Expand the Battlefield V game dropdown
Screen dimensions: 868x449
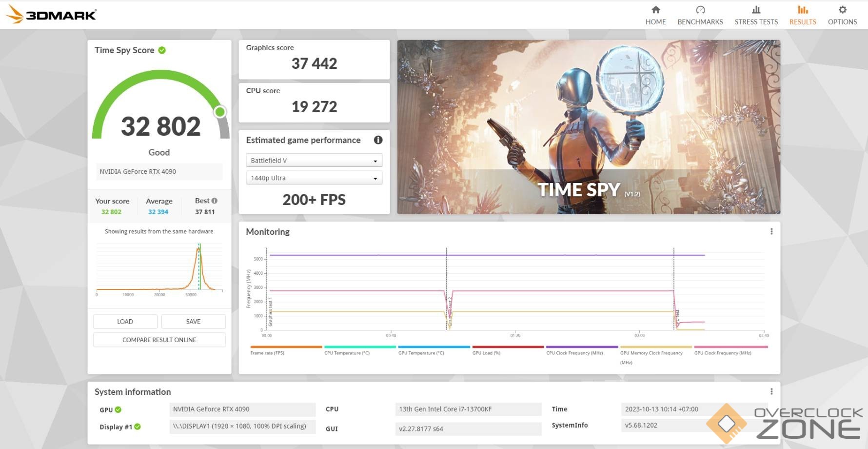click(x=314, y=161)
